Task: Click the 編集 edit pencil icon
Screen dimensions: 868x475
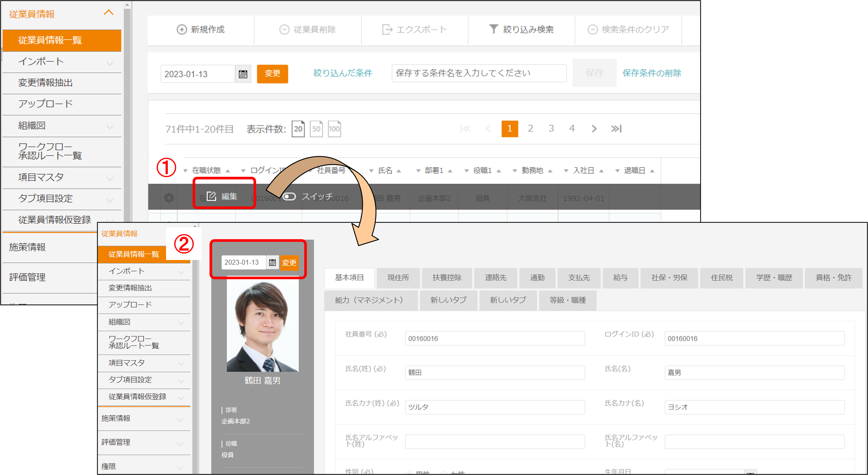Action: click(211, 196)
